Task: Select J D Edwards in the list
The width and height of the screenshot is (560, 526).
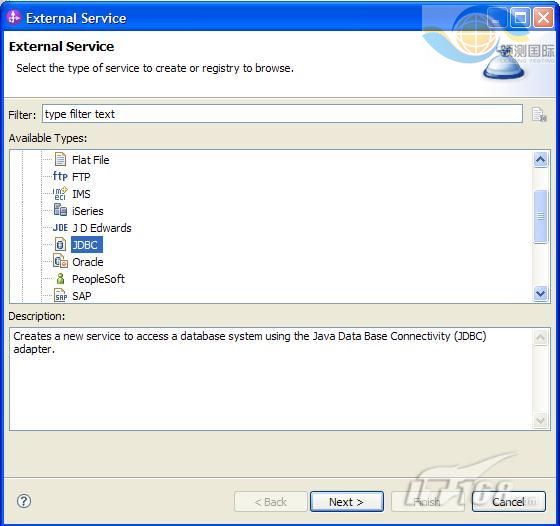Action: coord(102,228)
